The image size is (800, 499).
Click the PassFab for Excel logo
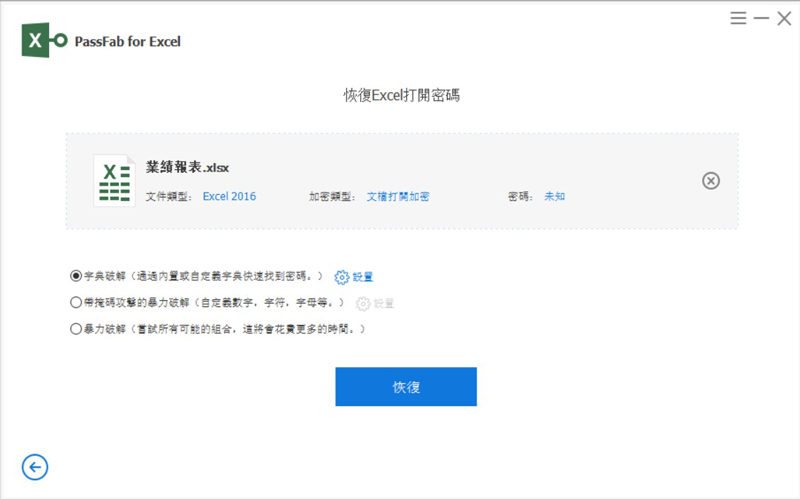(44, 40)
